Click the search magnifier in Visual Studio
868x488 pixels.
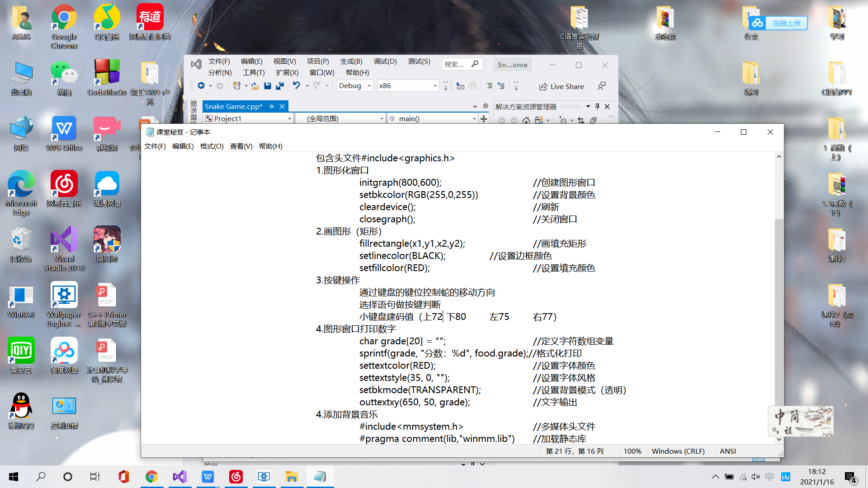475,64
